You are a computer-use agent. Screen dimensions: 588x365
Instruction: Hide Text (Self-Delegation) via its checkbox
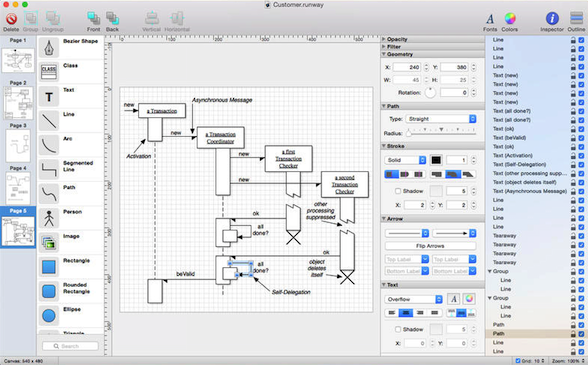[581, 164]
